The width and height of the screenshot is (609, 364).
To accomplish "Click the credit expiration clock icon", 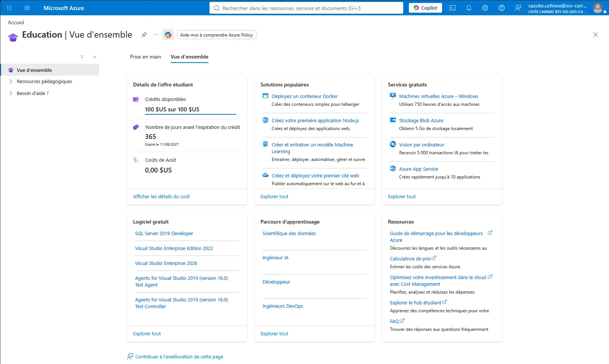I will point(136,127).
